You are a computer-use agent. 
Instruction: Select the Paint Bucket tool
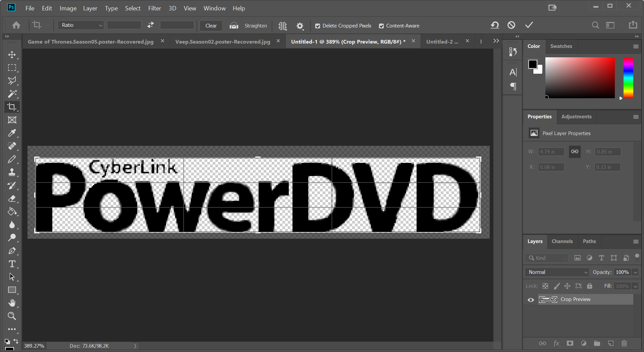coord(12,212)
